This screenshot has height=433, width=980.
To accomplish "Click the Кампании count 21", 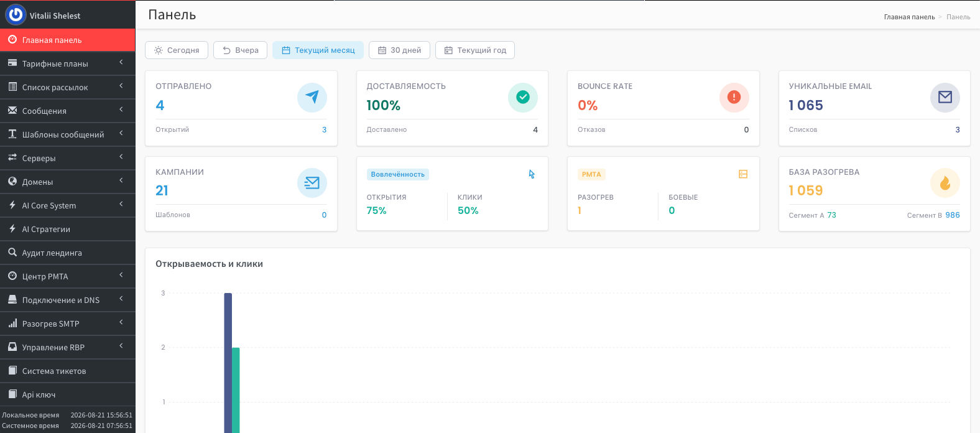I will tap(162, 190).
